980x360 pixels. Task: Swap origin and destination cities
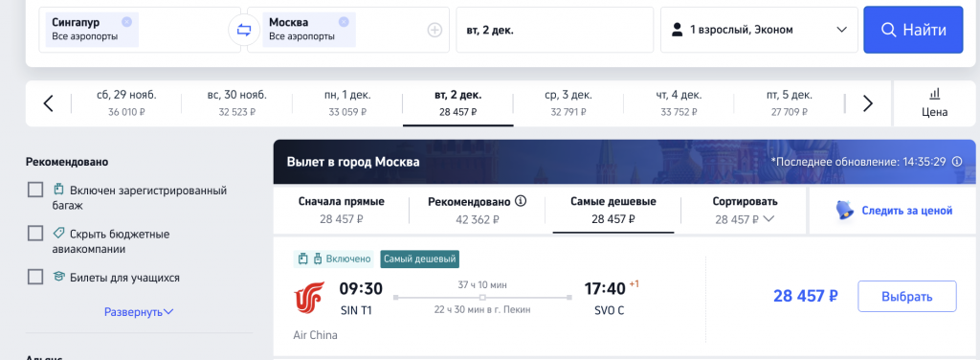click(x=244, y=30)
